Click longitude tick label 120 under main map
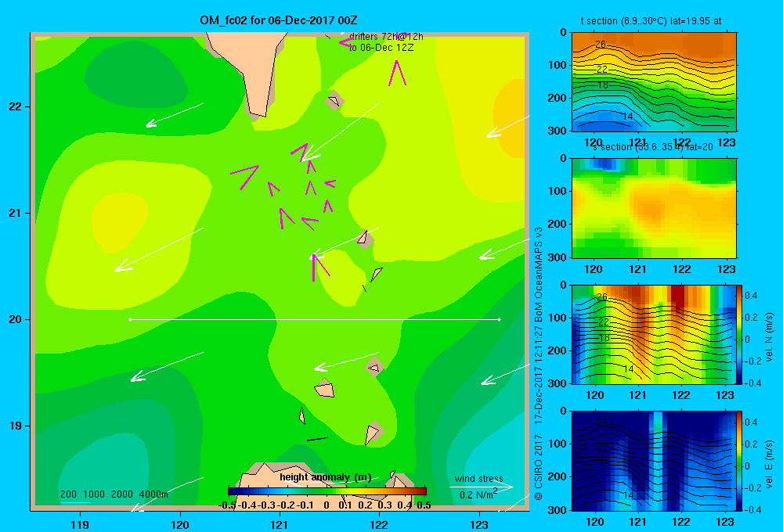 pos(180,524)
